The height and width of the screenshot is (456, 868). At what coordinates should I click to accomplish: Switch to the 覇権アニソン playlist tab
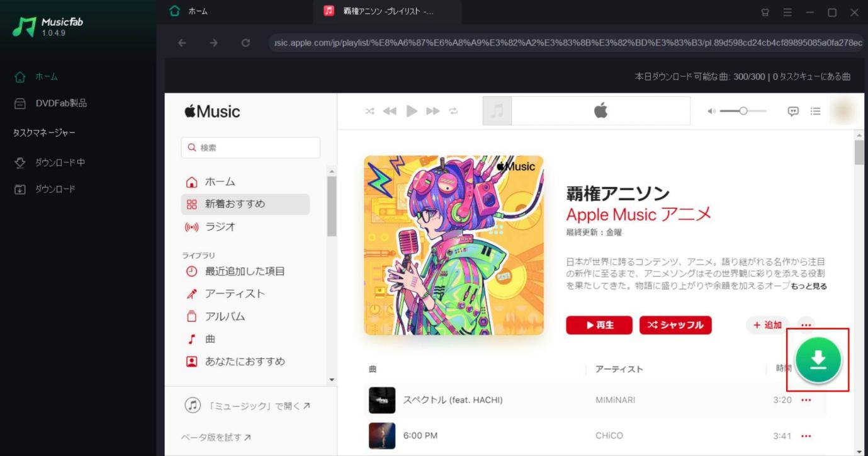tap(387, 11)
